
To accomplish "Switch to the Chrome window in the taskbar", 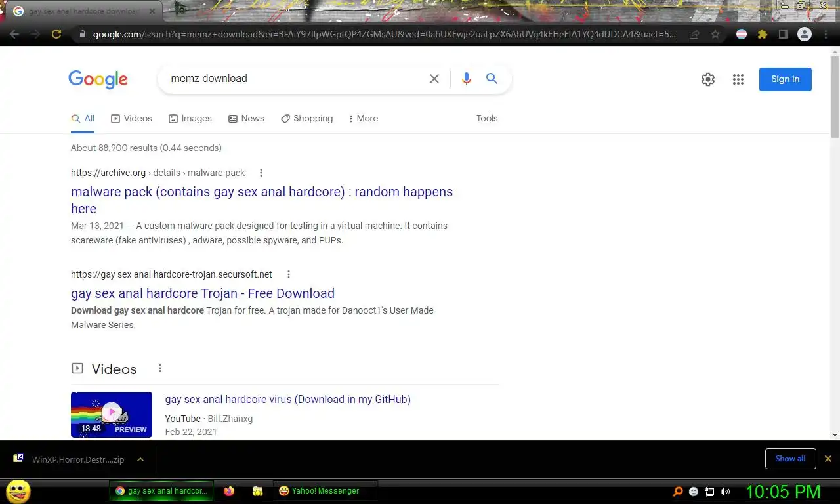I will (161, 491).
